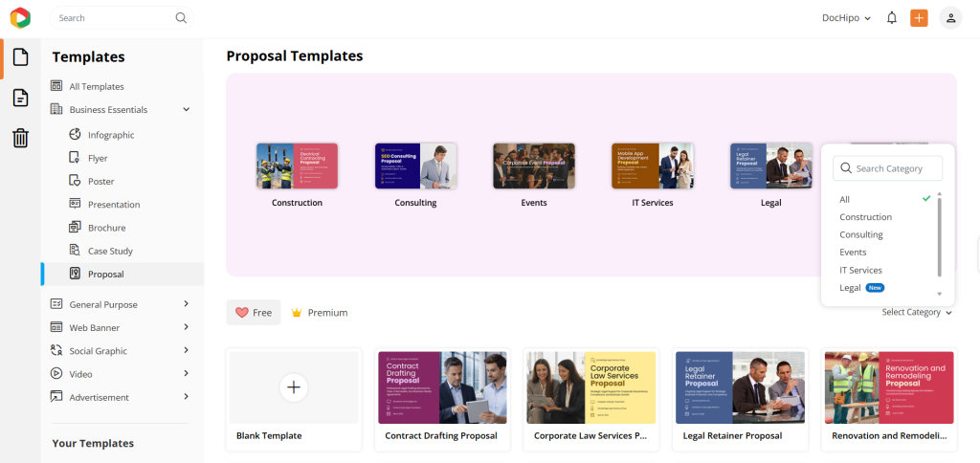Expand the Social Graphic chevron
Image resolution: width=980 pixels, height=463 pixels.
187,350
